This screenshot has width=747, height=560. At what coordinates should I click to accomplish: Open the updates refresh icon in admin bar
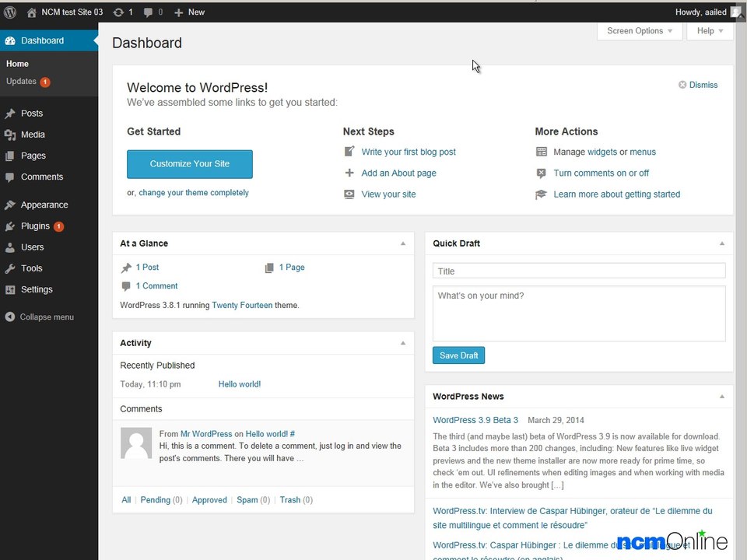click(x=118, y=12)
